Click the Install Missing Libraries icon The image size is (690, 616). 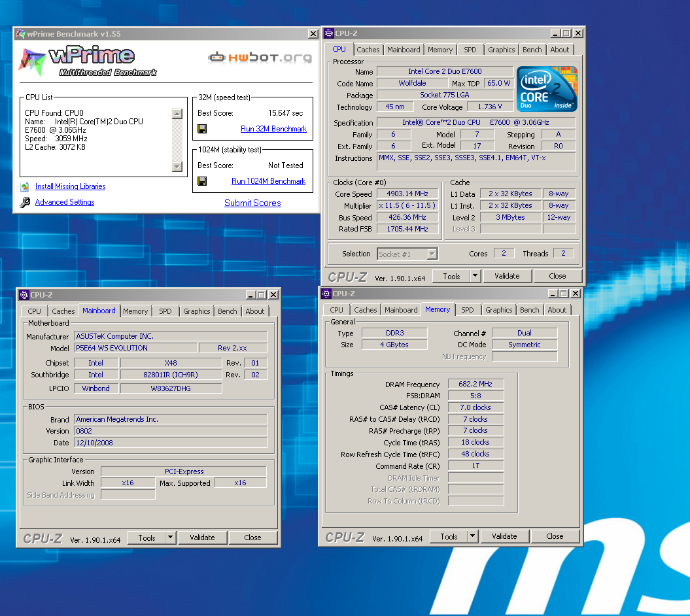(25, 186)
